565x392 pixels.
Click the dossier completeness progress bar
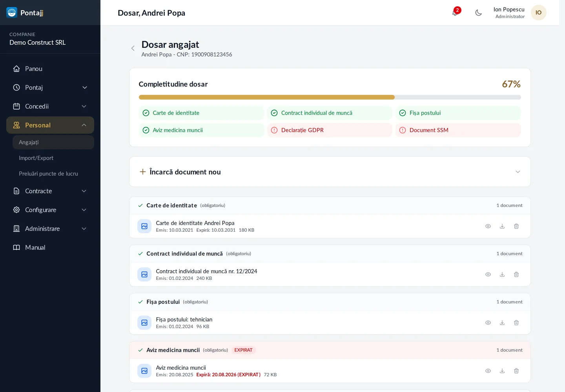tap(330, 97)
